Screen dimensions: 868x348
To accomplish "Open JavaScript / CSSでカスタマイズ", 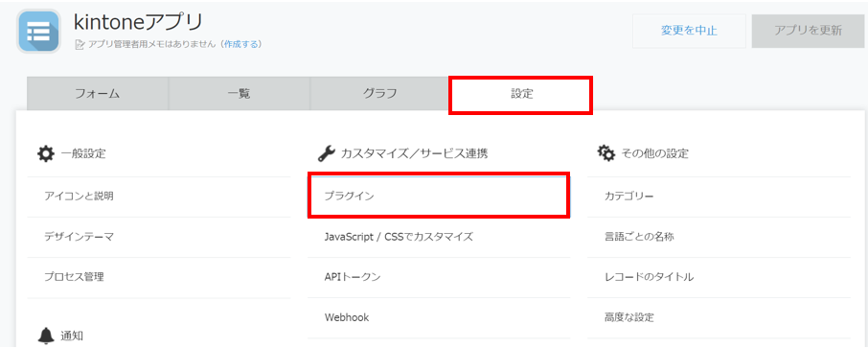I will click(439, 237).
